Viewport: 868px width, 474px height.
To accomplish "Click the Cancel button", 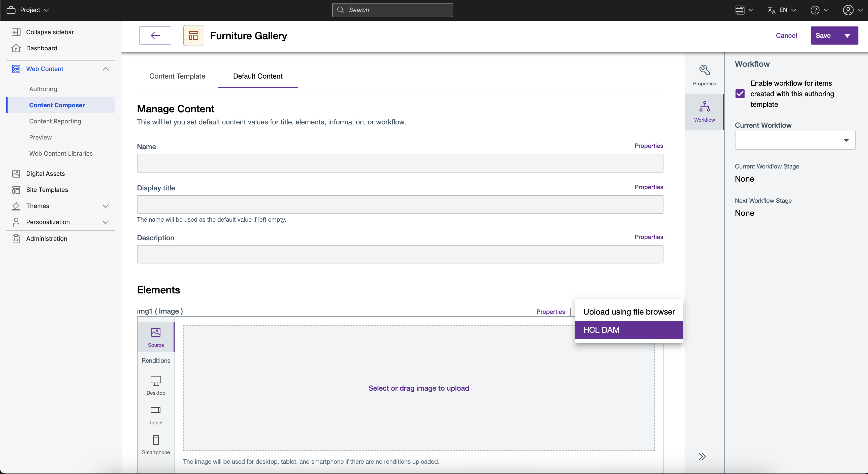I will coord(786,35).
